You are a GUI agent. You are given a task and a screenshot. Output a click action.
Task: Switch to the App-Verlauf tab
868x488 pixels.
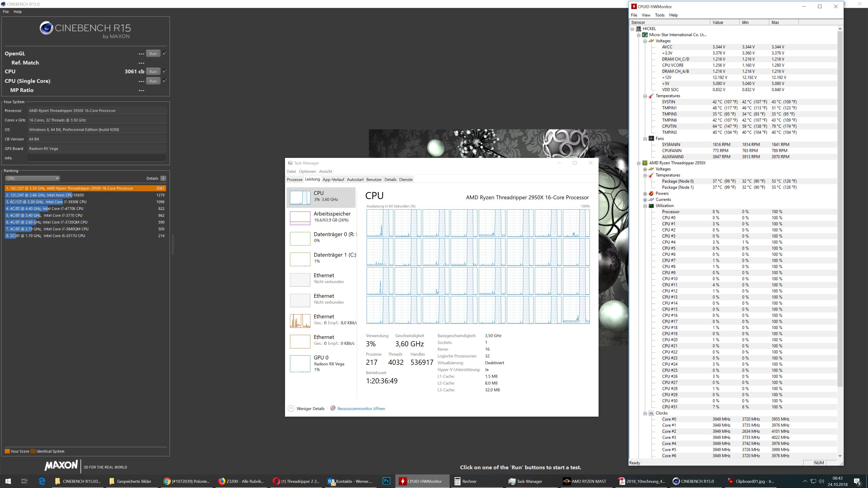[333, 180]
